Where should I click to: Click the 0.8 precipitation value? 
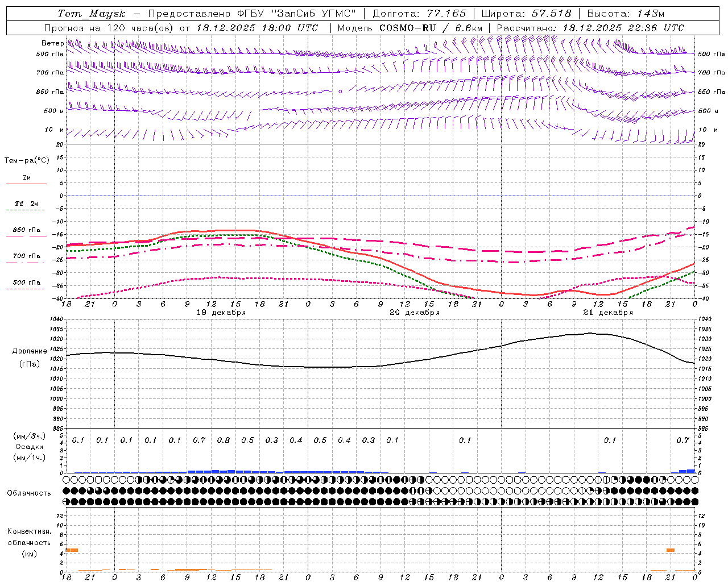pos(224,440)
